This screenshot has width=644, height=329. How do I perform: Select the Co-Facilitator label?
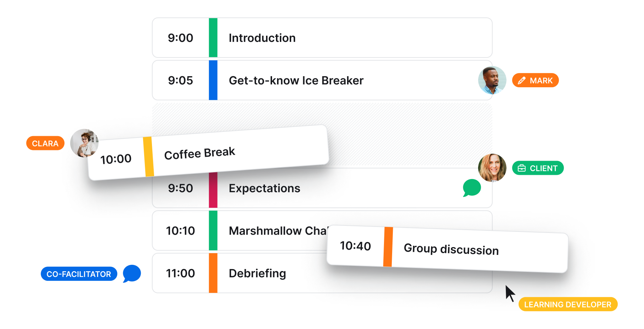tap(79, 274)
